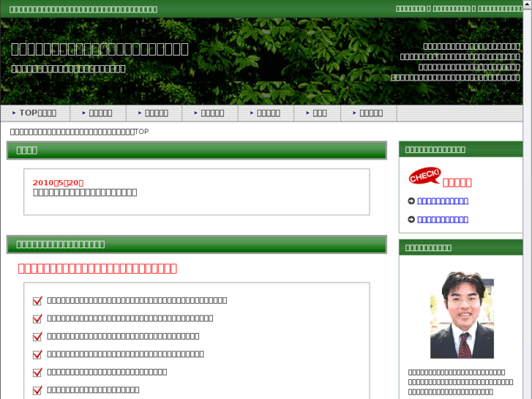Screen dimensions: 532x399
Task: Click the scrollbar up arrow button
Action: click(x=528, y=4)
